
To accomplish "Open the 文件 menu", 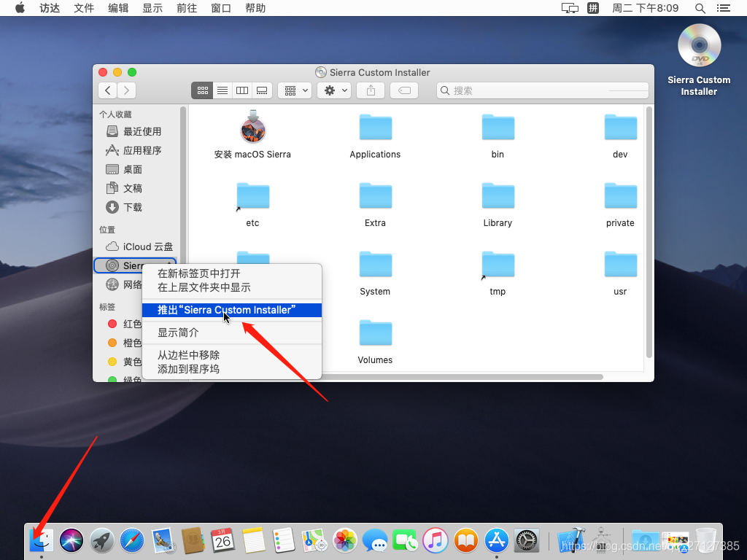I will (84, 8).
